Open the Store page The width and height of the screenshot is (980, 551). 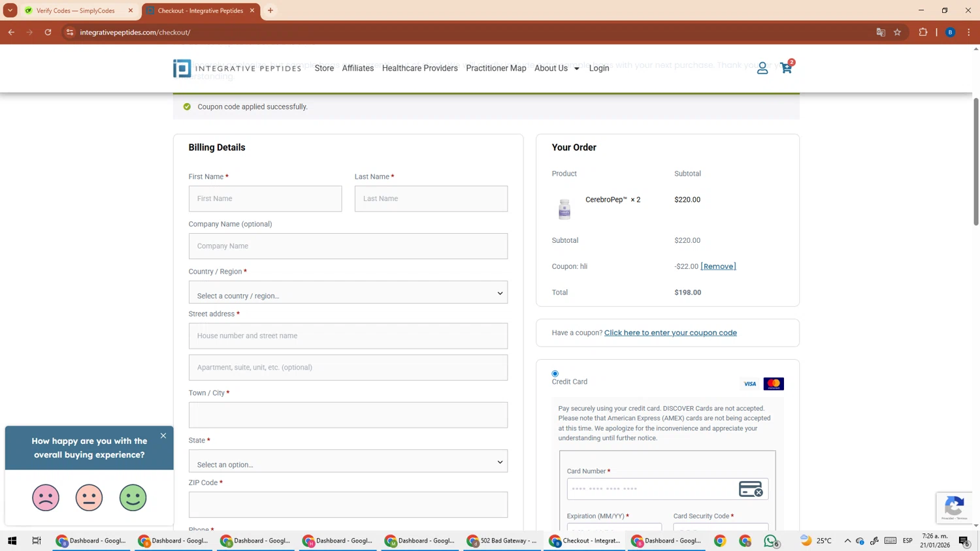[324, 68]
